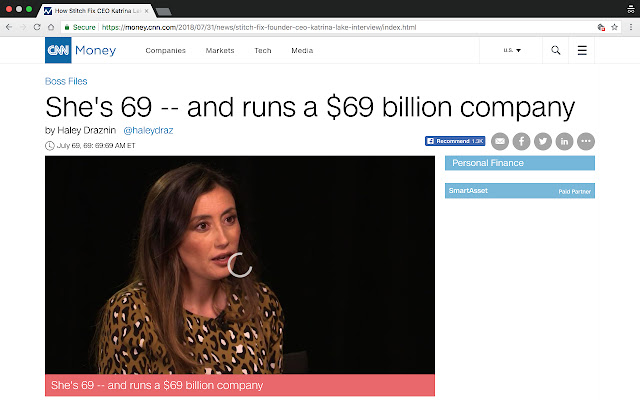Open more sharing options ellipsis icon
Viewport: 640px width, 400px height.
[x=586, y=141]
